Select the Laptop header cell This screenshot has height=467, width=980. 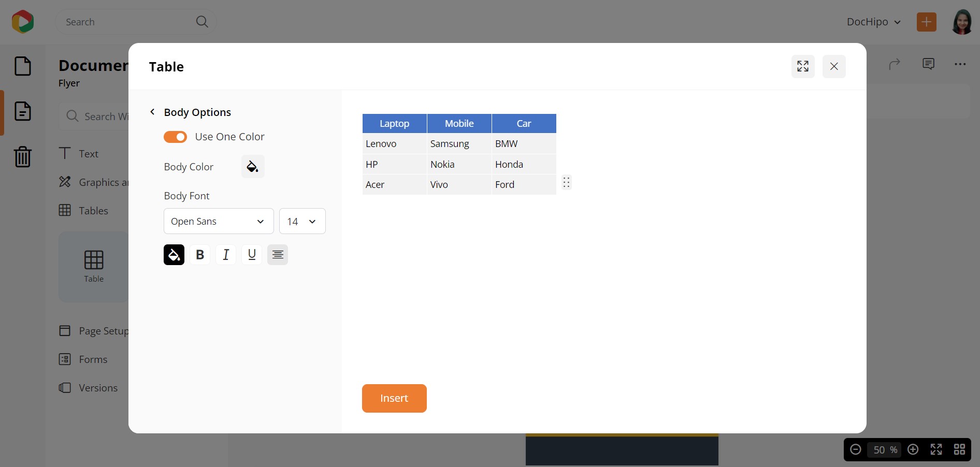tap(395, 124)
